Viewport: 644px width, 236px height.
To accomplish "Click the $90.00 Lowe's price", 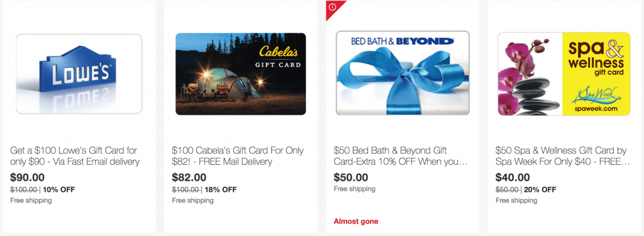I will tap(27, 177).
